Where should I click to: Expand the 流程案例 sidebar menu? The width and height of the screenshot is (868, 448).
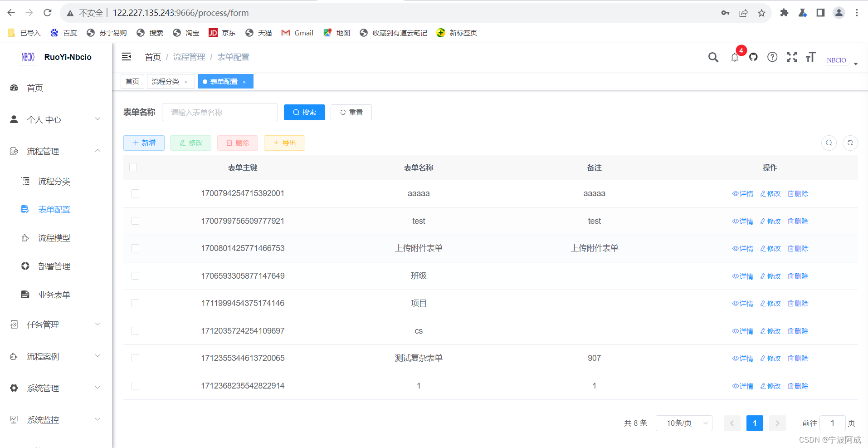click(x=56, y=356)
